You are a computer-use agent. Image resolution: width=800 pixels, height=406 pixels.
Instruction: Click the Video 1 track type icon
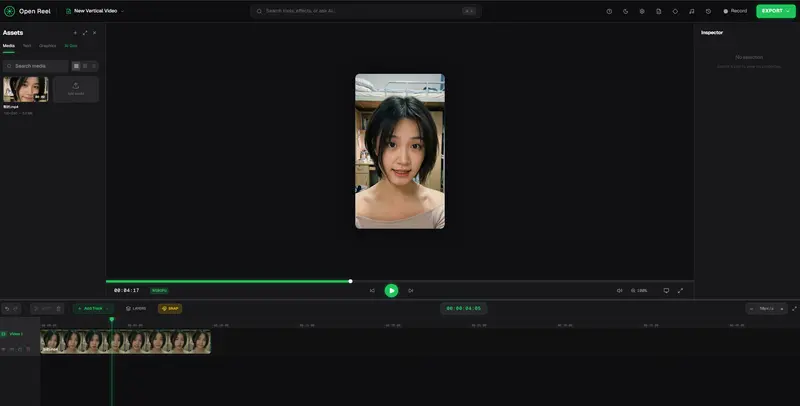[4, 334]
